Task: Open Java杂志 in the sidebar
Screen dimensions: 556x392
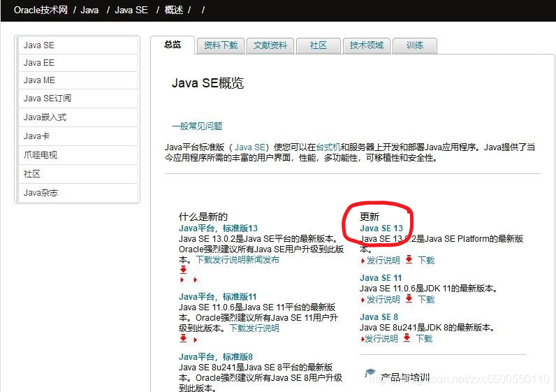Action: [78, 193]
